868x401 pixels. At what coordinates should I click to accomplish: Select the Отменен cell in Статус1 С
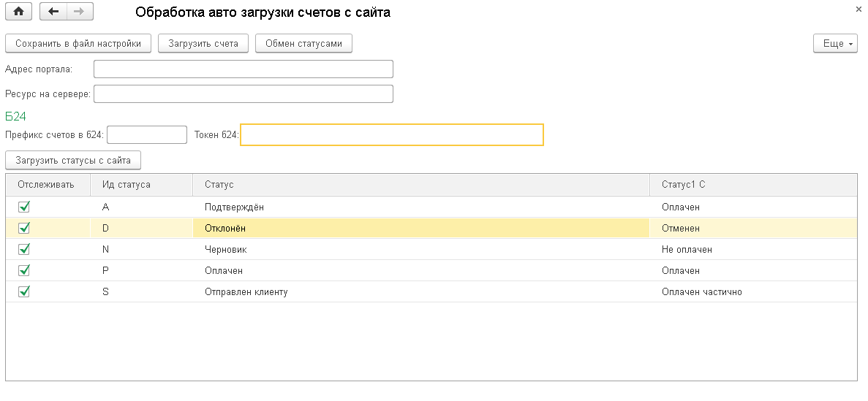point(753,228)
